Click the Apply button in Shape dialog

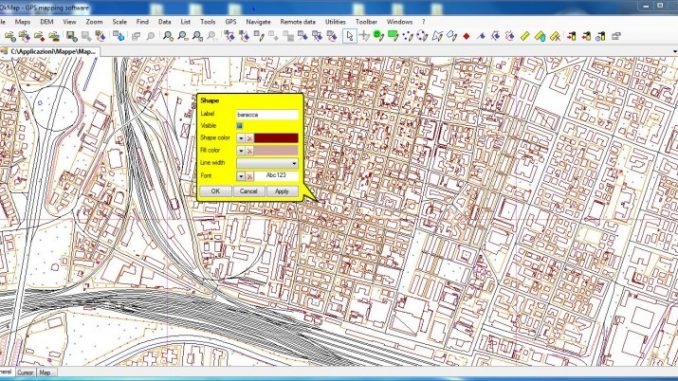pos(281,191)
